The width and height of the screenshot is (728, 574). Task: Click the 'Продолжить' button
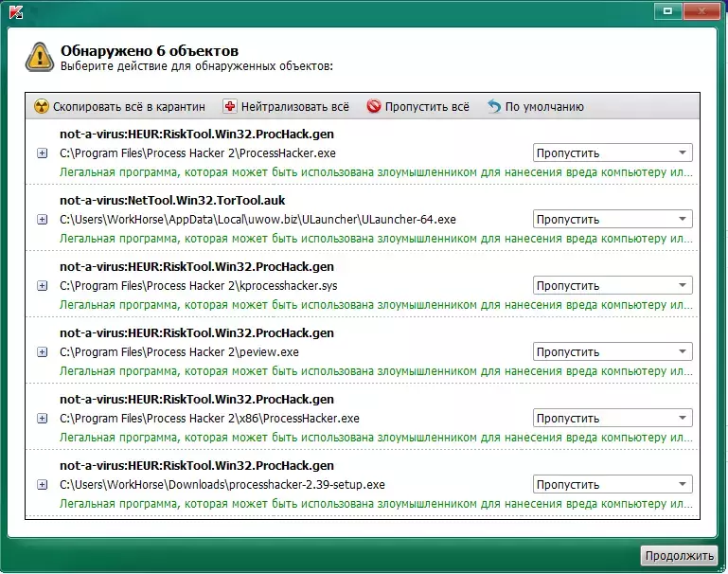[x=680, y=555]
